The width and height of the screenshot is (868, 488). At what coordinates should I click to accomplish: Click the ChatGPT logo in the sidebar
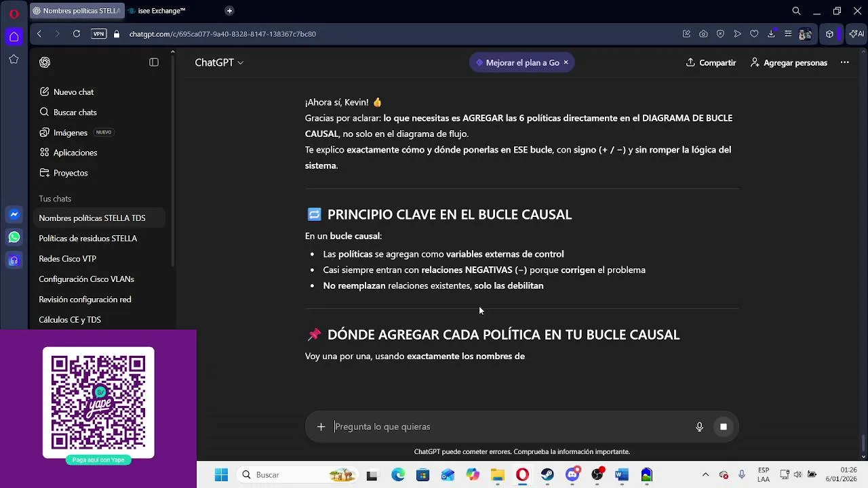pyautogui.click(x=45, y=62)
